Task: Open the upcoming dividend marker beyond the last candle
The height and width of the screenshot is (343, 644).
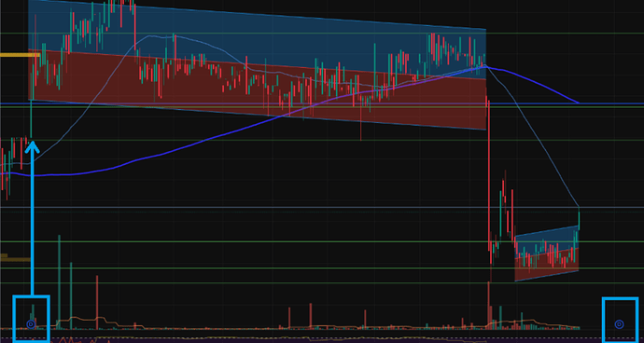Action: (620, 324)
